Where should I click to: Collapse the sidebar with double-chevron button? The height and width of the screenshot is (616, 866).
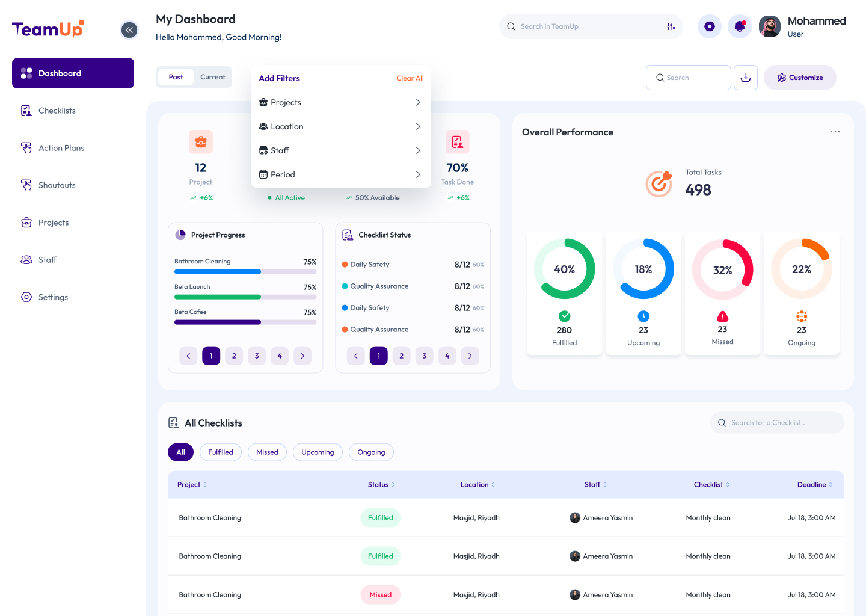point(129,30)
